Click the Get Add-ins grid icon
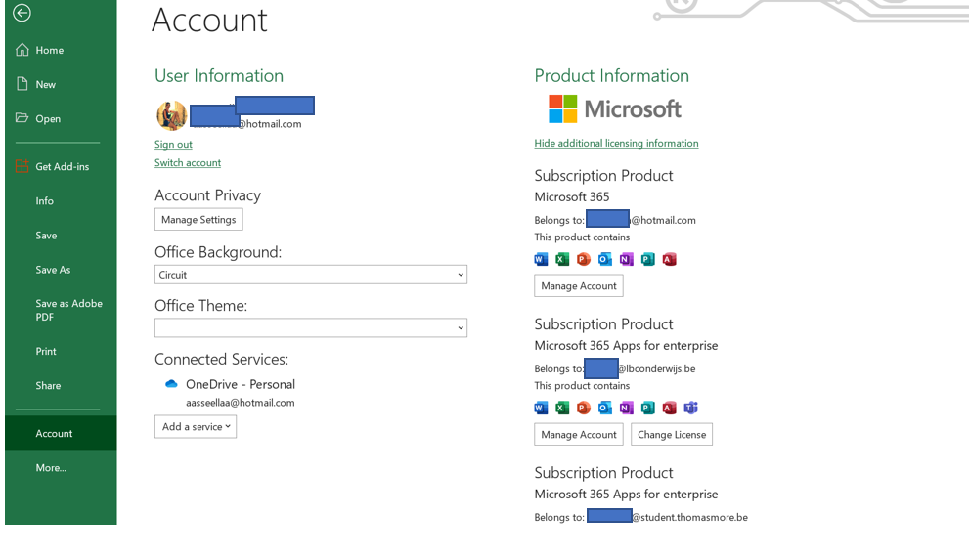This screenshot has height=560, width=969. coord(22,166)
